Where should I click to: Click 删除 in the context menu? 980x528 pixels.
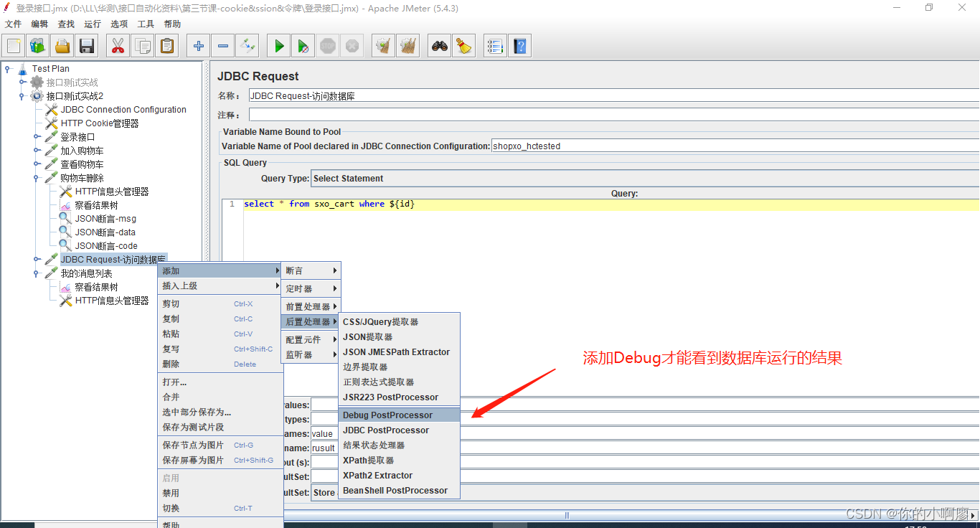coord(220,364)
